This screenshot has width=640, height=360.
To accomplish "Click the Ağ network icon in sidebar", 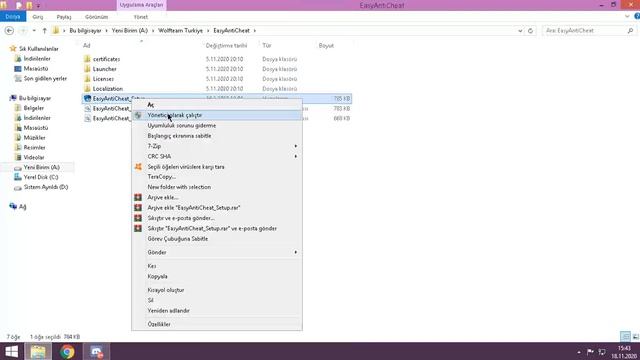I will [13, 206].
